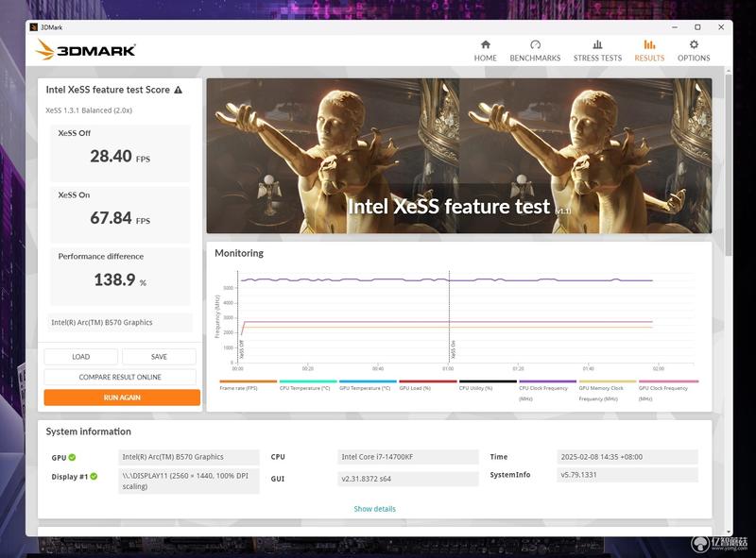Image resolution: width=756 pixels, height=558 pixels.
Task: Click the 3DMark logo
Action: point(86,50)
